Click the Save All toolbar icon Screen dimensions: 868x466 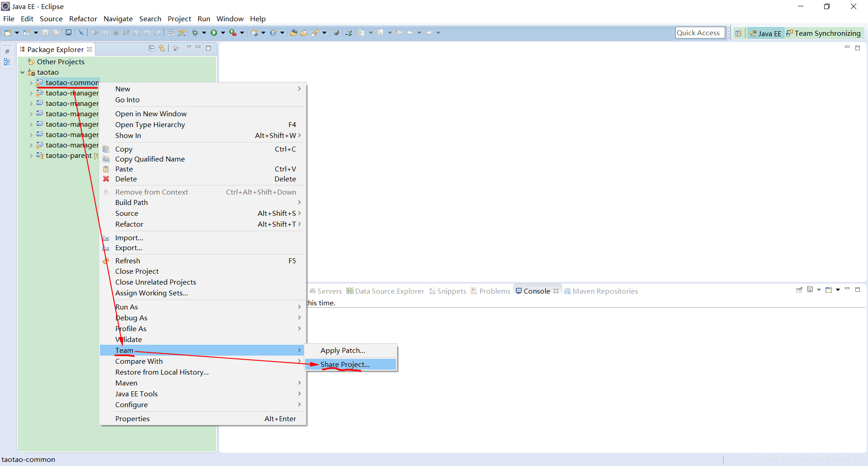(x=56, y=33)
